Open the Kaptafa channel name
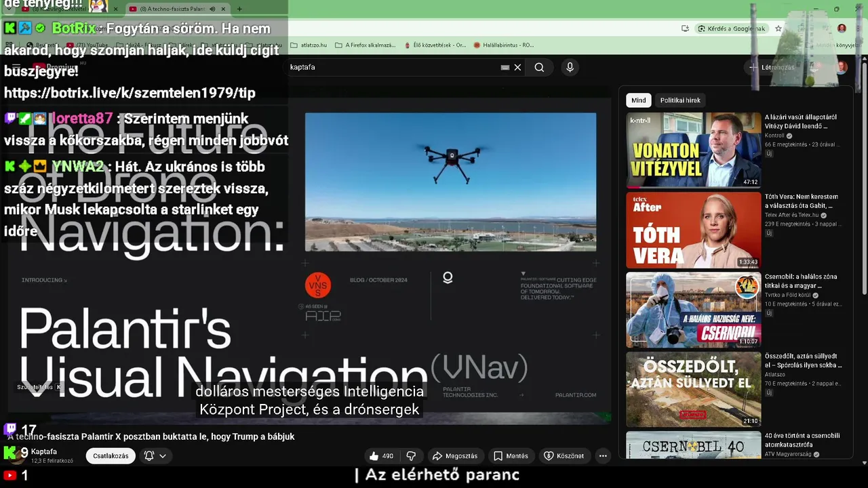The width and height of the screenshot is (868, 488). [44, 451]
